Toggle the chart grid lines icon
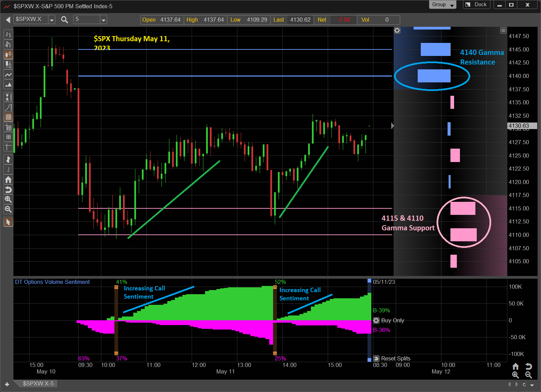Image resolution: width=541 pixels, height=392 pixels. [x=8, y=117]
